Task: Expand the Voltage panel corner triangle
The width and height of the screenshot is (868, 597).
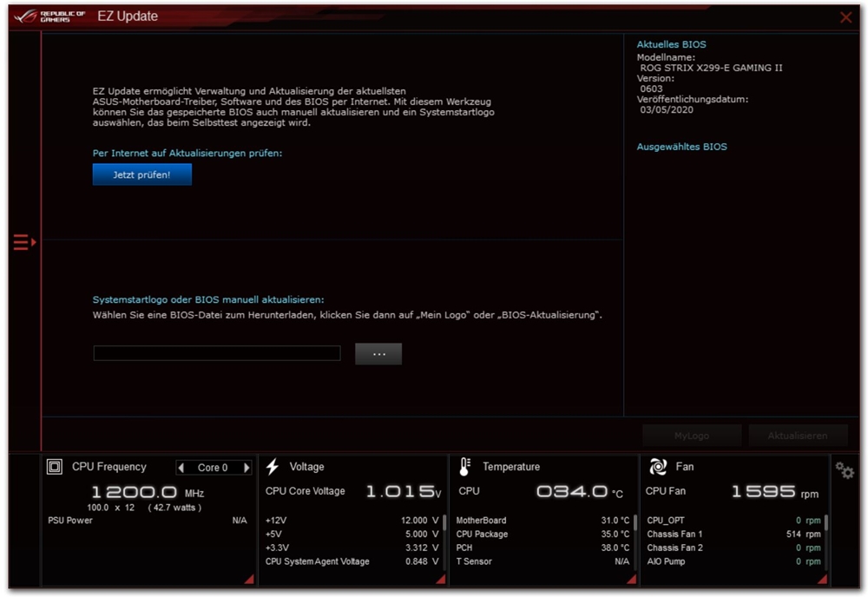Action: (x=441, y=579)
